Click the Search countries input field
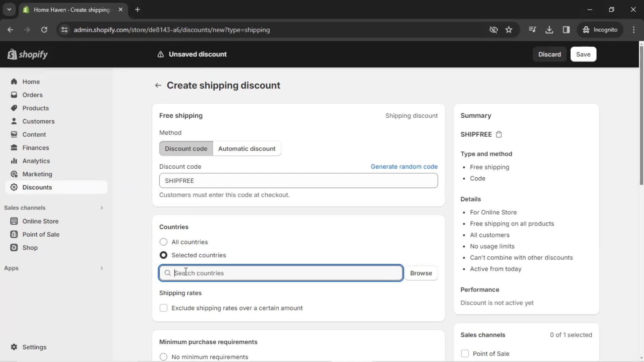Viewport: 644px width, 362px height. [x=281, y=273]
